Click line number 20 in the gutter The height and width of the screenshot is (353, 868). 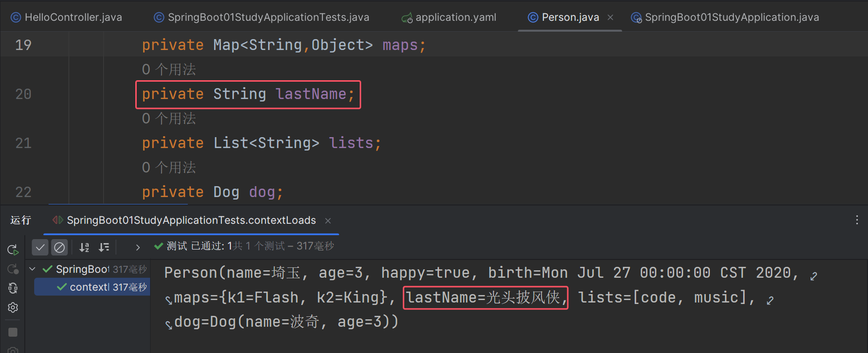23,94
